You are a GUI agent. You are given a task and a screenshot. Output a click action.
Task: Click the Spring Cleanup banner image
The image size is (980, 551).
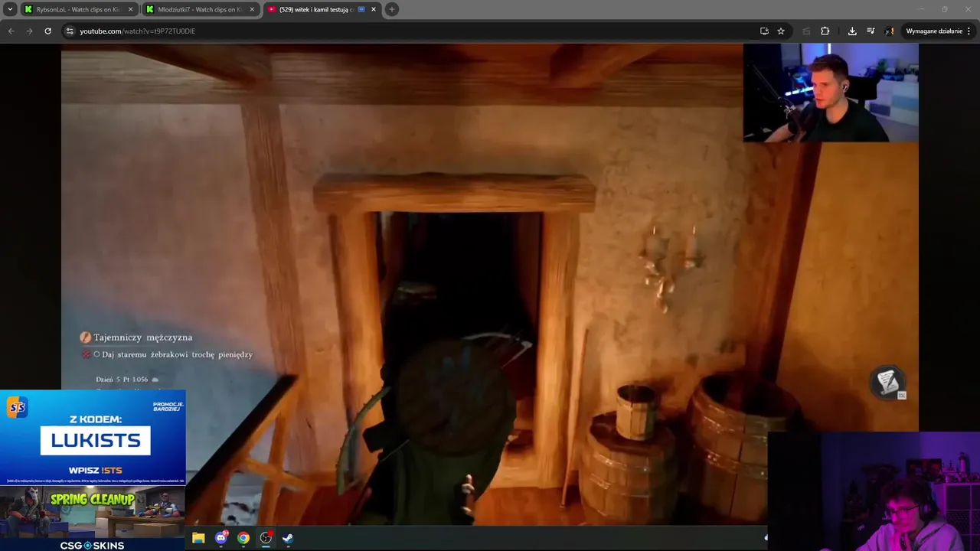pyautogui.click(x=93, y=513)
